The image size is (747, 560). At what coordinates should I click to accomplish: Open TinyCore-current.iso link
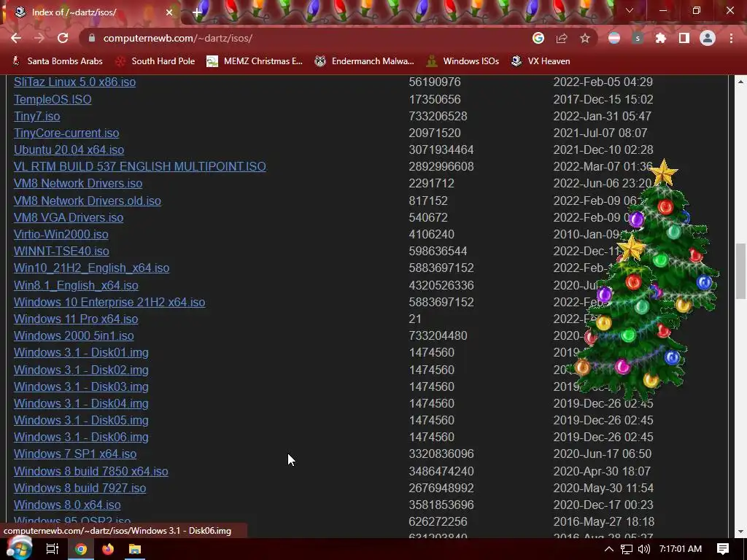pos(66,133)
